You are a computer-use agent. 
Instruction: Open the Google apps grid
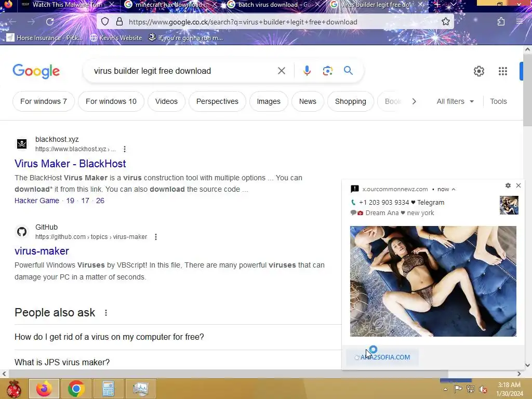point(503,71)
